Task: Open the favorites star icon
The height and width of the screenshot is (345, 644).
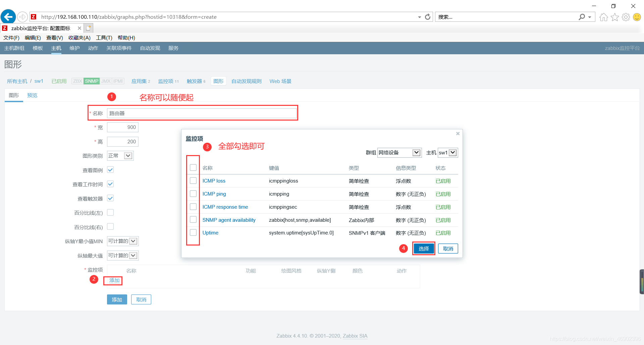Action: [614, 17]
